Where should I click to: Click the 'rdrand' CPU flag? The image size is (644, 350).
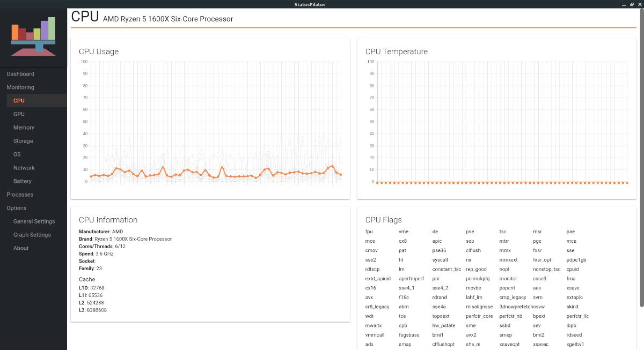pyautogui.click(x=439, y=297)
